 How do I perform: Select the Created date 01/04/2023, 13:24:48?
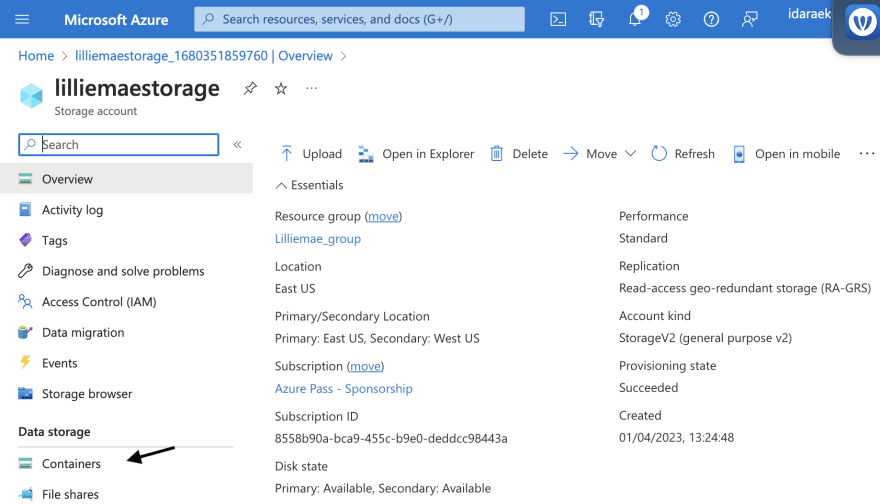point(676,437)
